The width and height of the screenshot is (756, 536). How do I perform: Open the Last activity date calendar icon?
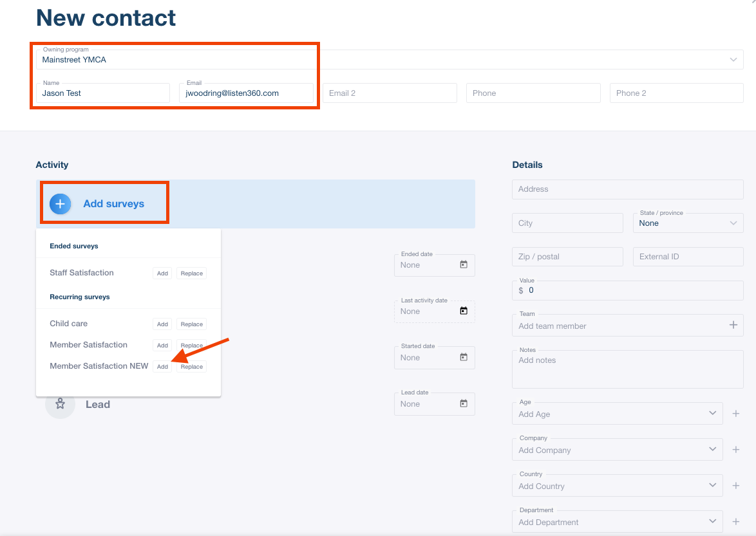pyautogui.click(x=464, y=311)
